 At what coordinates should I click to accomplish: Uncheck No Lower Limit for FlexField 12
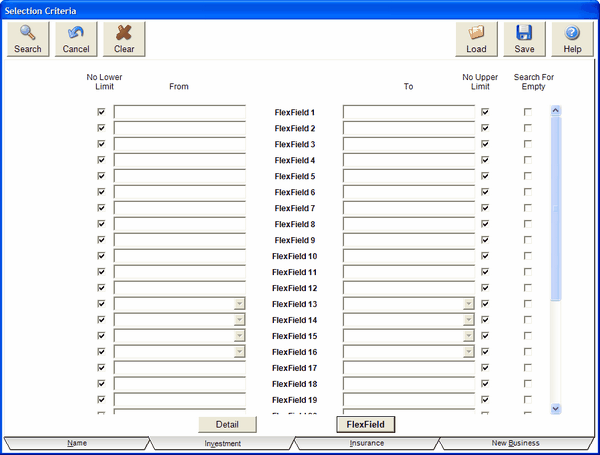tap(101, 287)
